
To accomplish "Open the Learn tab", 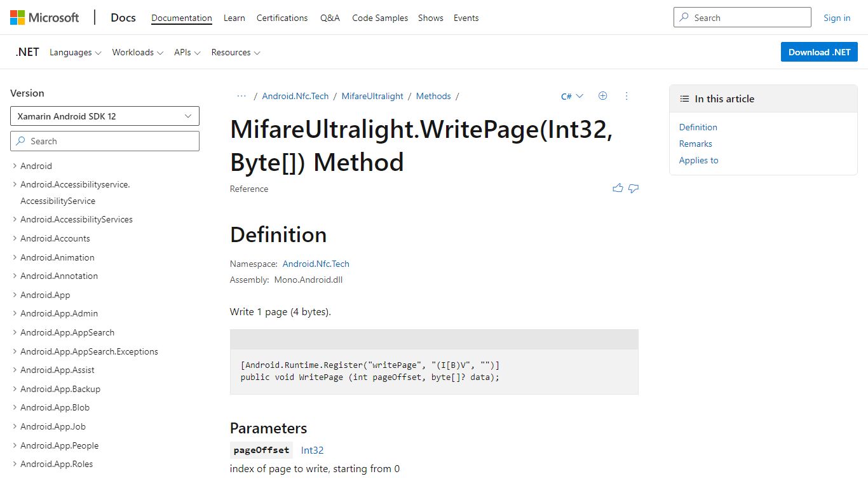I will point(234,18).
